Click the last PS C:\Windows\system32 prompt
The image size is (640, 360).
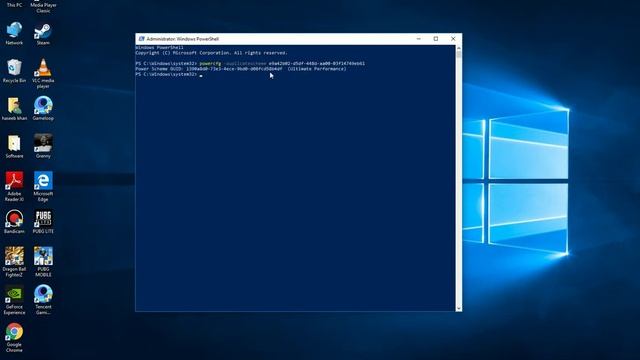(166, 74)
